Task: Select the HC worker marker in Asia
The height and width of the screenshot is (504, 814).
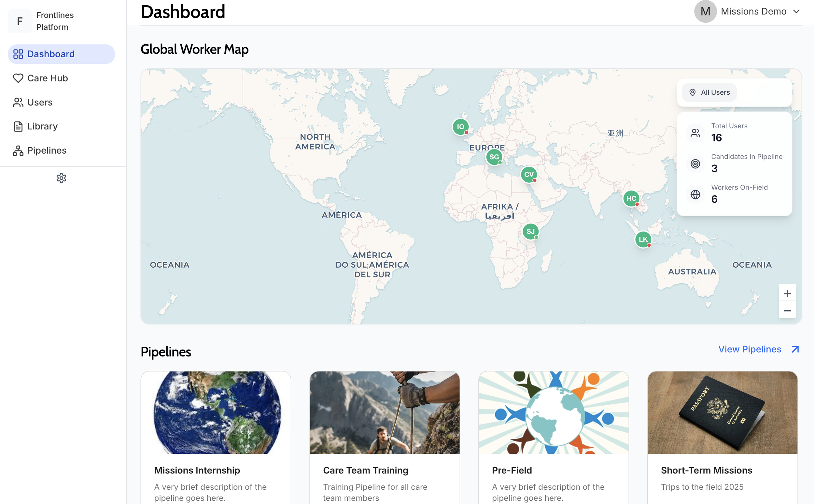Action: click(631, 199)
